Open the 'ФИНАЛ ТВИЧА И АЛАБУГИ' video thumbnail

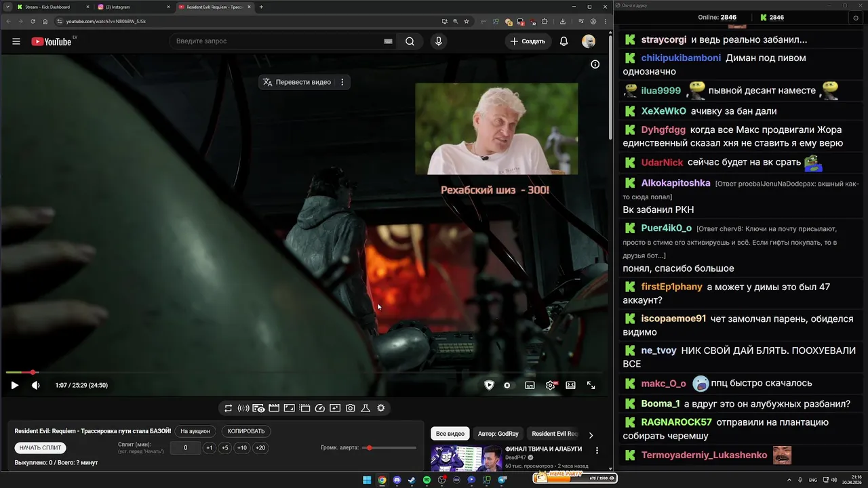coord(465,458)
